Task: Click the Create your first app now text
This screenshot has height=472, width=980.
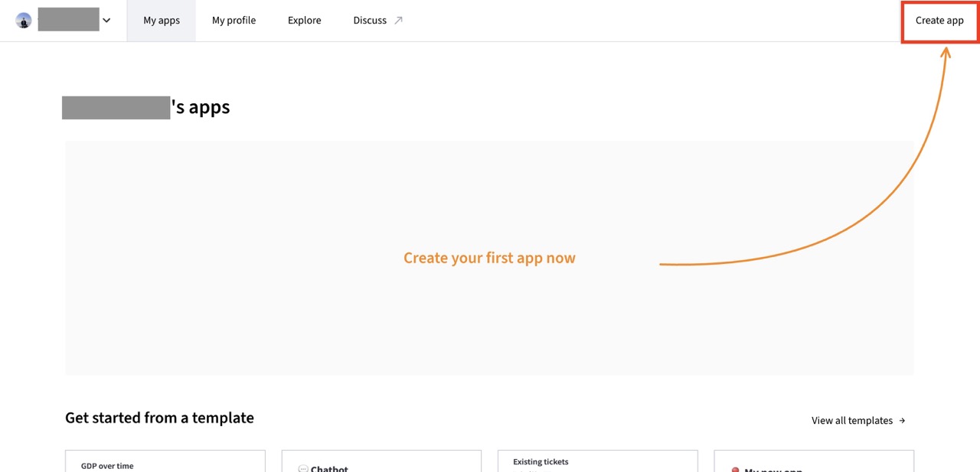Action: tap(489, 258)
